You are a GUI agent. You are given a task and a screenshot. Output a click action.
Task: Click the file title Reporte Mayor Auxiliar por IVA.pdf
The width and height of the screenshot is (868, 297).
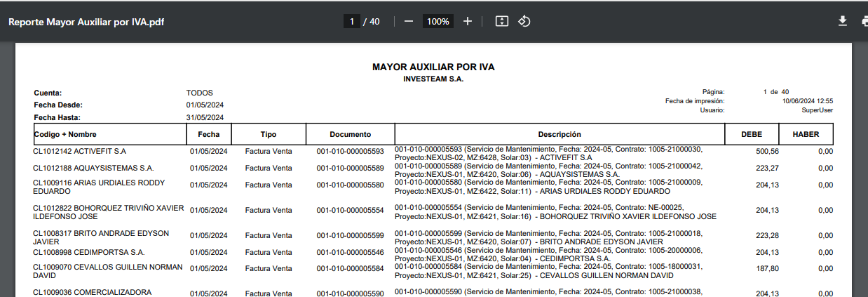[86, 22]
